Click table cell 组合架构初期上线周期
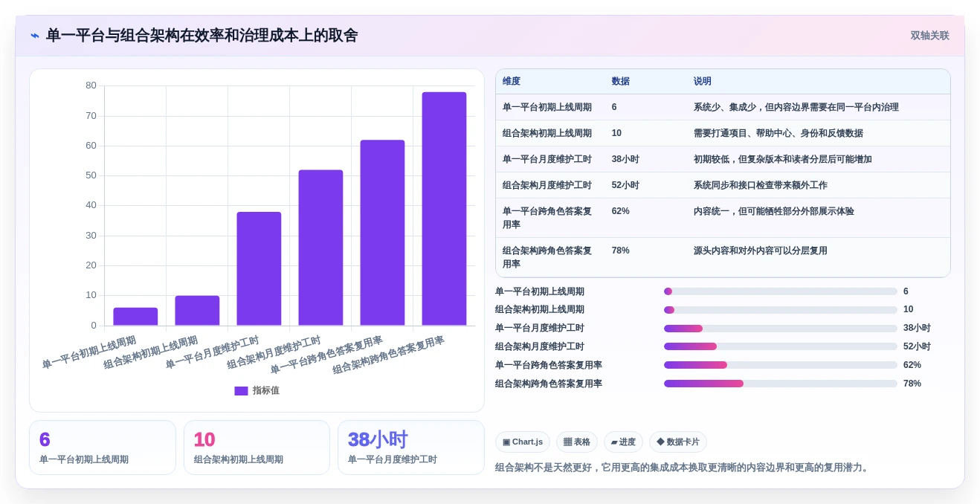The height and width of the screenshot is (504, 980). [x=547, y=133]
